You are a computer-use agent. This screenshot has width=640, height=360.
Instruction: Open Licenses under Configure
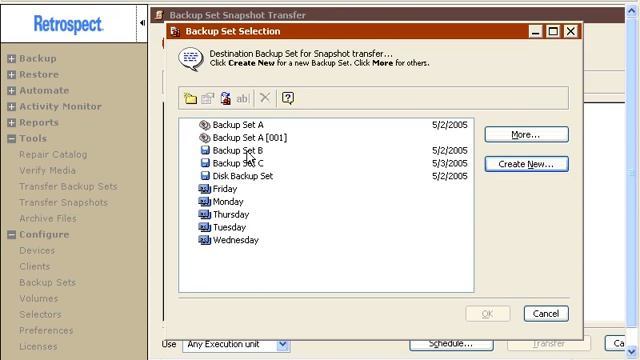38,347
